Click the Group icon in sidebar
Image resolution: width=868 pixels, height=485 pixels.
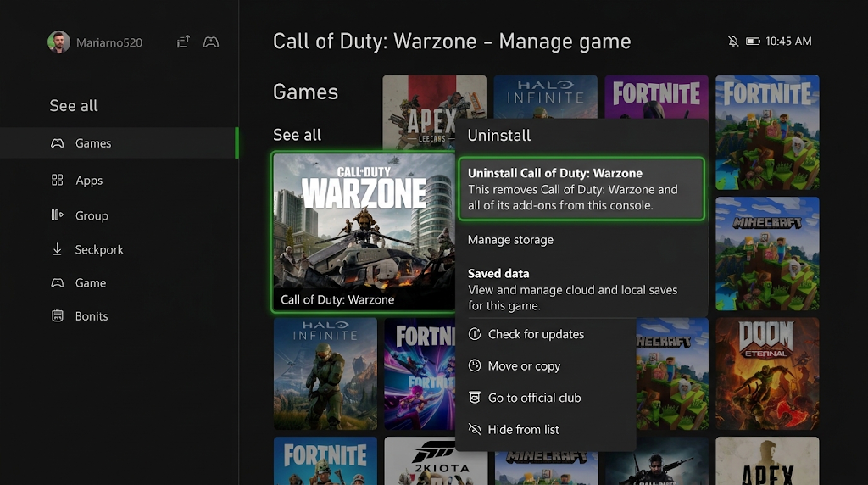pos(57,215)
